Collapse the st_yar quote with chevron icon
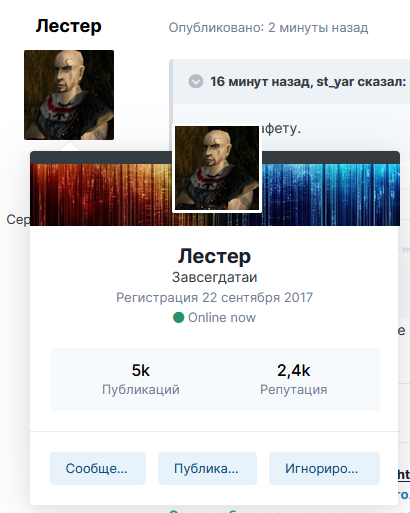The width and height of the screenshot is (410, 513). tap(196, 81)
